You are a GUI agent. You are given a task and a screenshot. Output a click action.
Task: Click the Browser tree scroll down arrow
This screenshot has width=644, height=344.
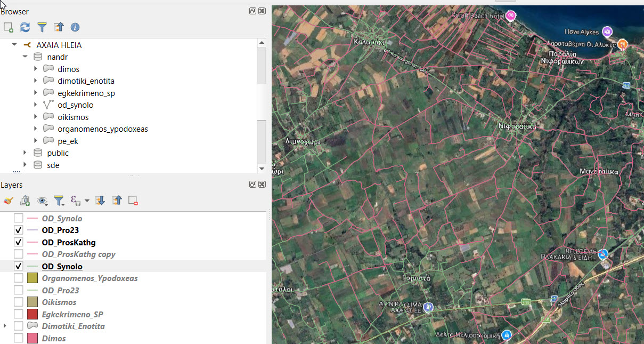pyautogui.click(x=261, y=169)
